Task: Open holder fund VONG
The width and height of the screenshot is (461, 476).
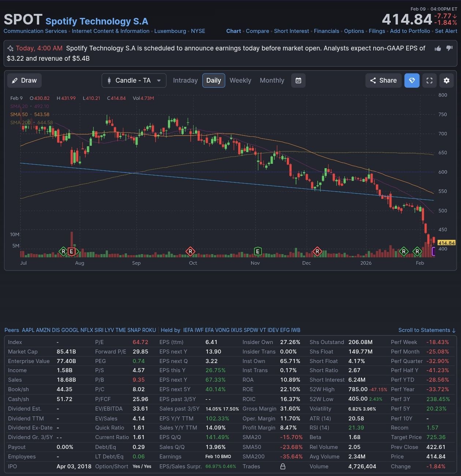Action: point(222,330)
